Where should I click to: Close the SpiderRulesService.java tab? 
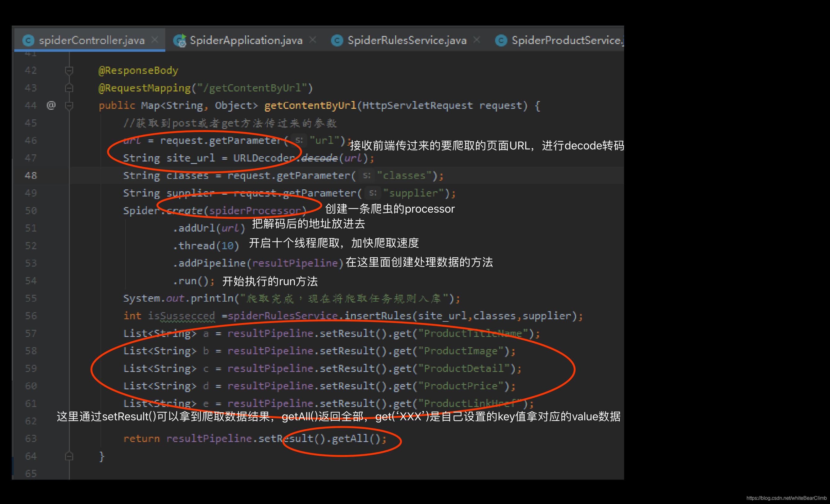tap(477, 40)
